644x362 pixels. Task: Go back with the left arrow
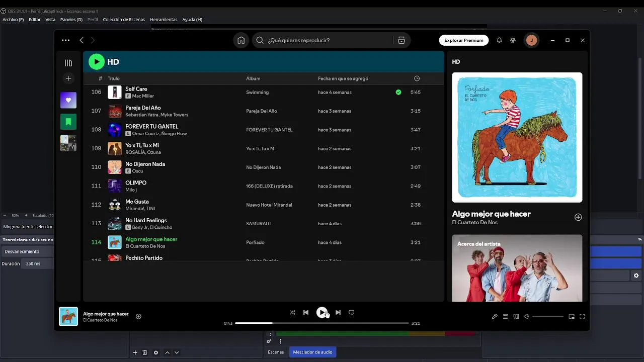click(82, 40)
